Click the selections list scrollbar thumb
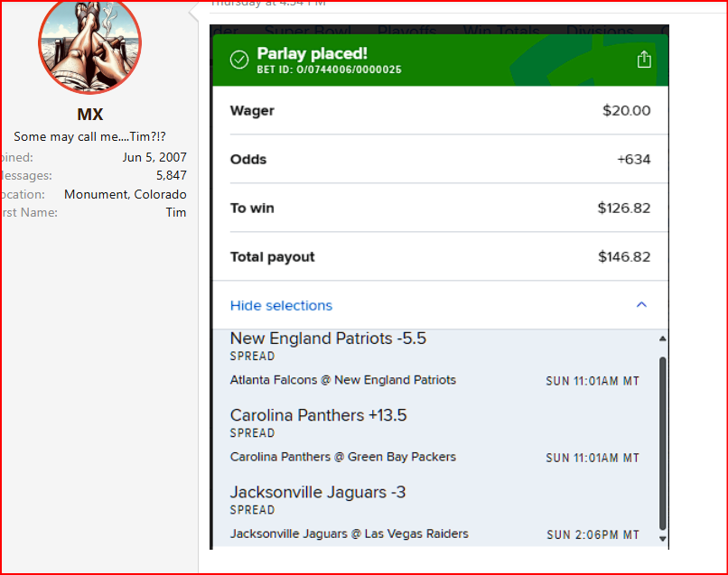Viewport: 728px width, 575px height. pyautogui.click(x=663, y=442)
